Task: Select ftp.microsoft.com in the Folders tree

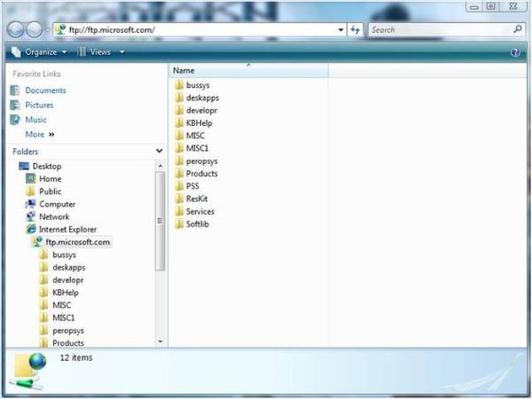Action: point(78,242)
